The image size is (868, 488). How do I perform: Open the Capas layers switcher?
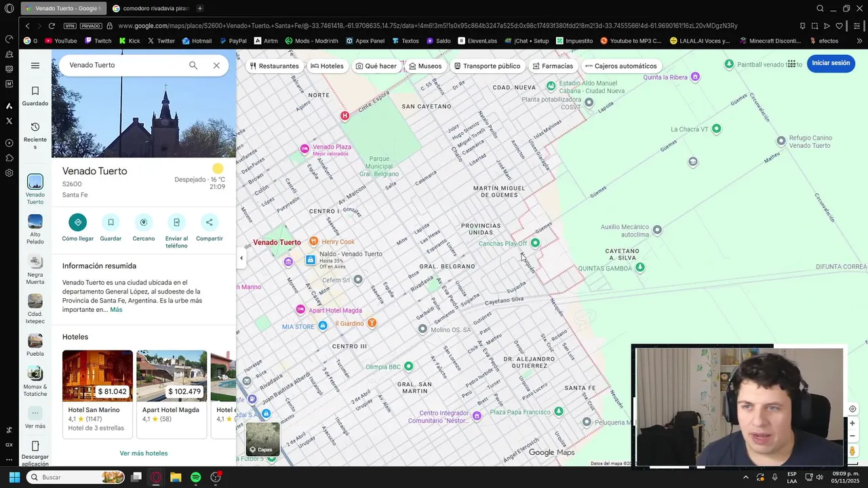click(x=262, y=439)
